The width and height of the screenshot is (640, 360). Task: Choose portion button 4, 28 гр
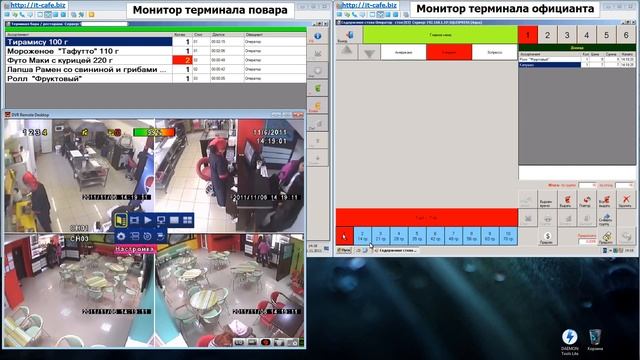pos(399,236)
